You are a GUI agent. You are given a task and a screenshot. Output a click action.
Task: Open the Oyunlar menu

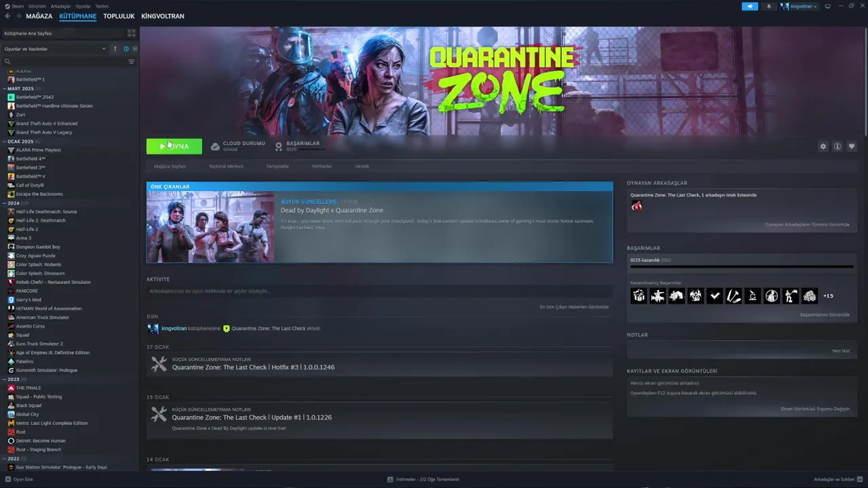(83, 6)
